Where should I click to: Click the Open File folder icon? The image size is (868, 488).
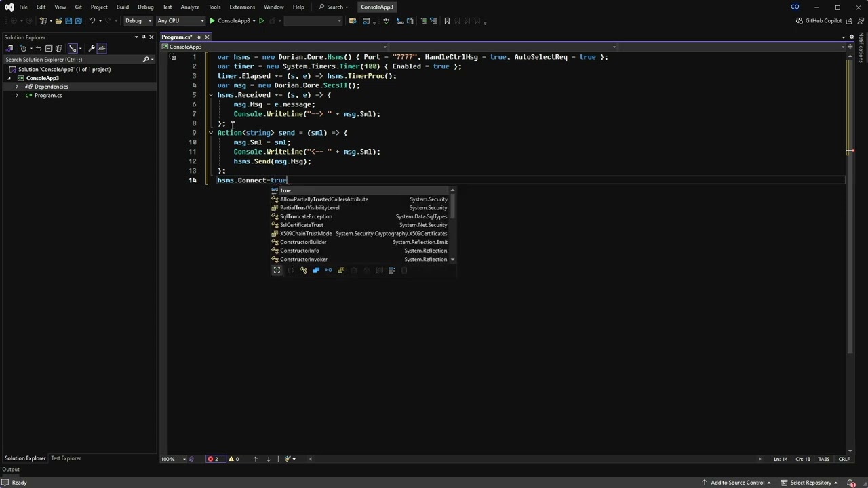(58, 21)
